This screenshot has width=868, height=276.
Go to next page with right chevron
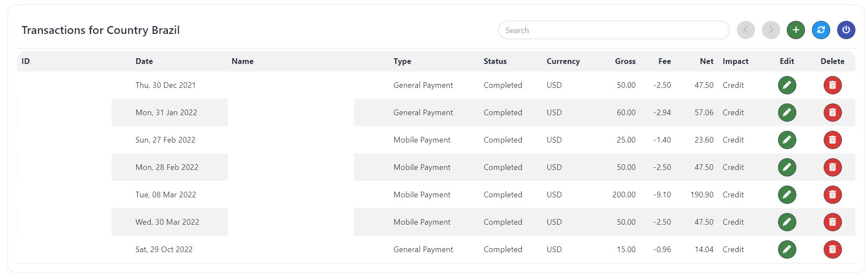pyautogui.click(x=771, y=30)
